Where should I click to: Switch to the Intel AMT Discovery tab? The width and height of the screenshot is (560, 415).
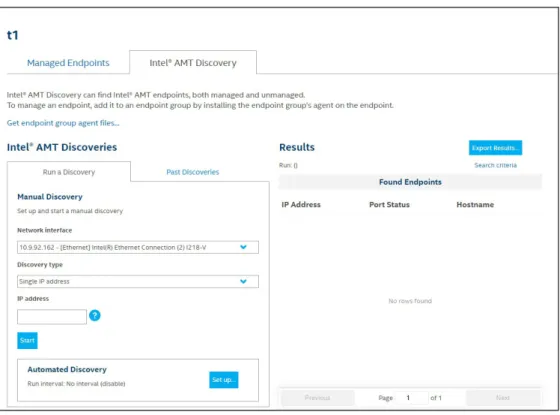coord(193,62)
